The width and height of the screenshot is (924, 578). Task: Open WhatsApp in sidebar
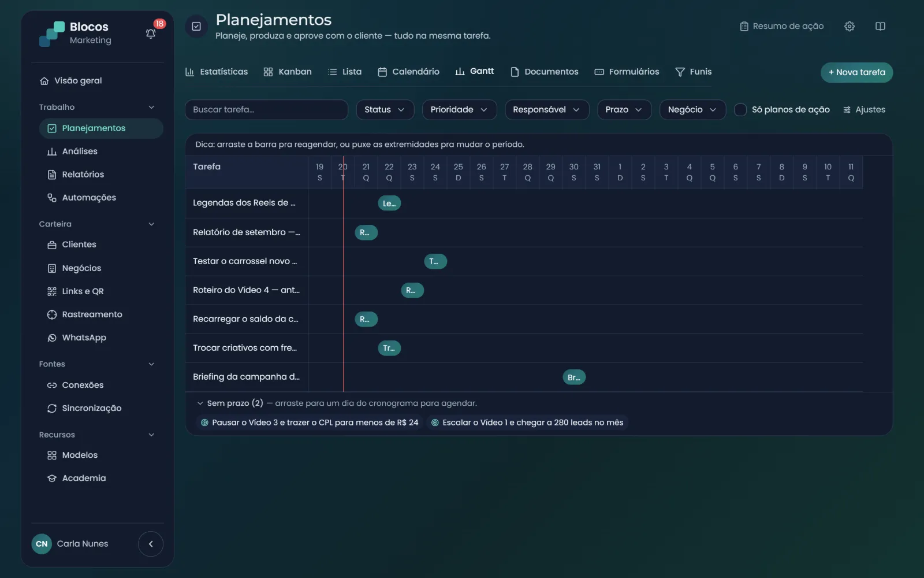(x=101, y=338)
